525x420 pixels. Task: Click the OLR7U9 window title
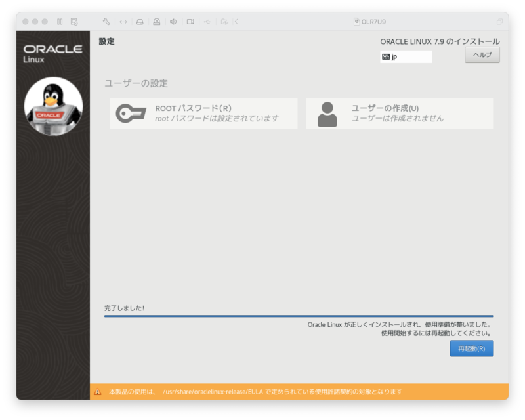(373, 22)
